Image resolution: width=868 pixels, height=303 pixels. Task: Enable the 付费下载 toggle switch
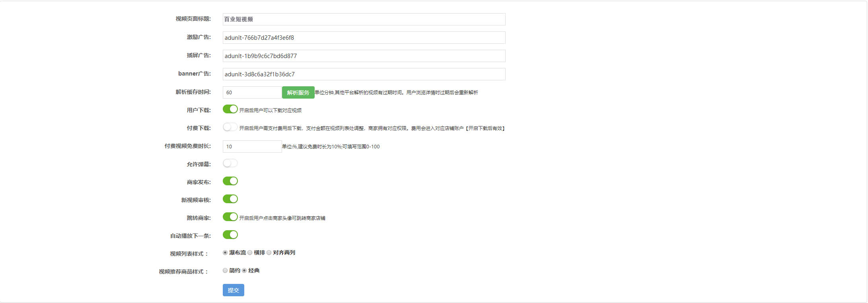230,127
